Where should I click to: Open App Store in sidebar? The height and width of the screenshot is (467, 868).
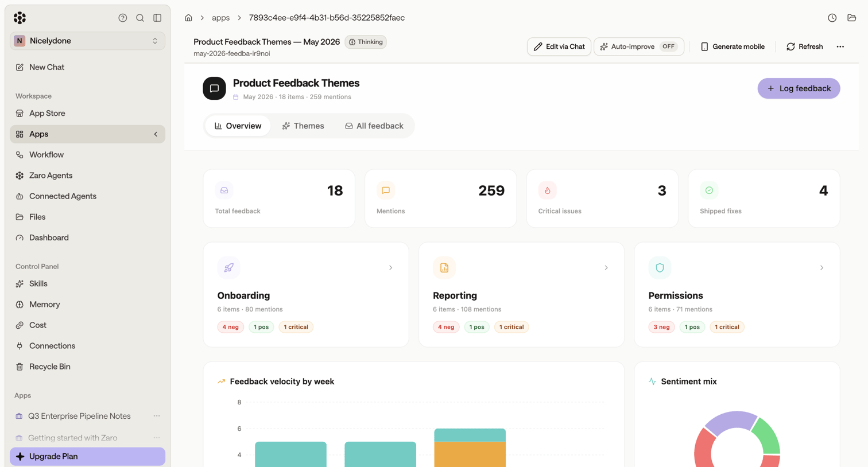(87, 114)
